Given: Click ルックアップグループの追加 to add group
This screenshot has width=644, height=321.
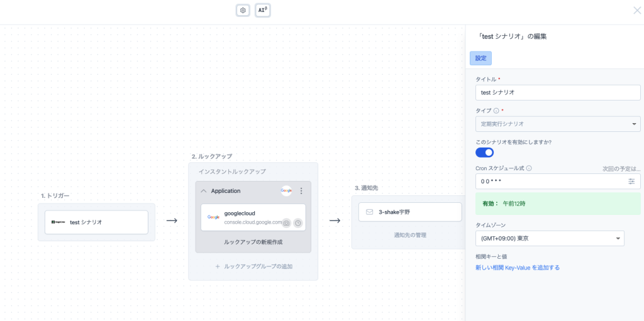Looking at the screenshot, I should pos(253,266).
